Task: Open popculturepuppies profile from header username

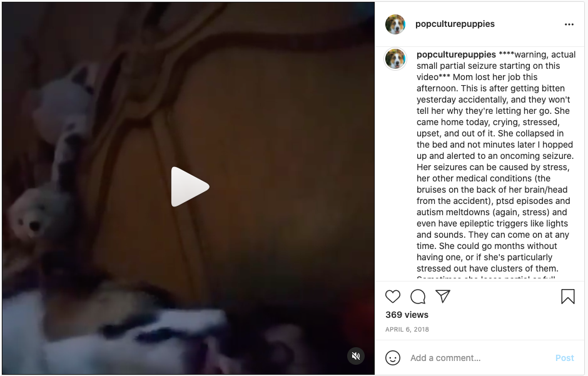Action: pyautogui.click(x=455, y=24)
